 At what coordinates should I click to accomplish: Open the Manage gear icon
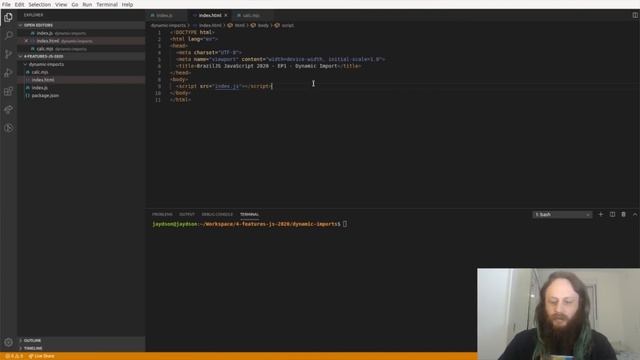click(8, 342)
